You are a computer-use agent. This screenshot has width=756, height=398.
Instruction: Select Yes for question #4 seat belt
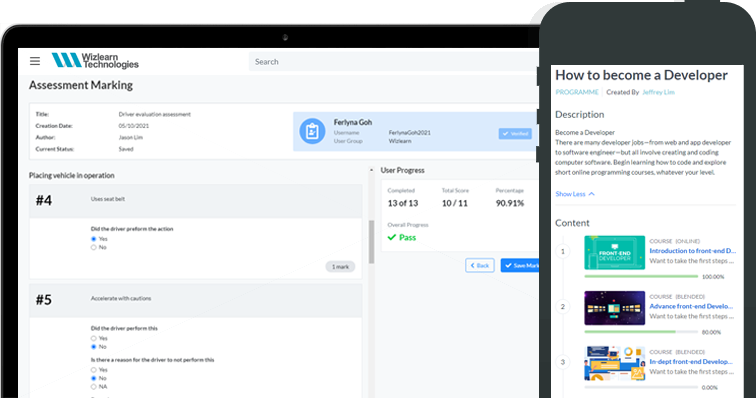click(94, 239)
